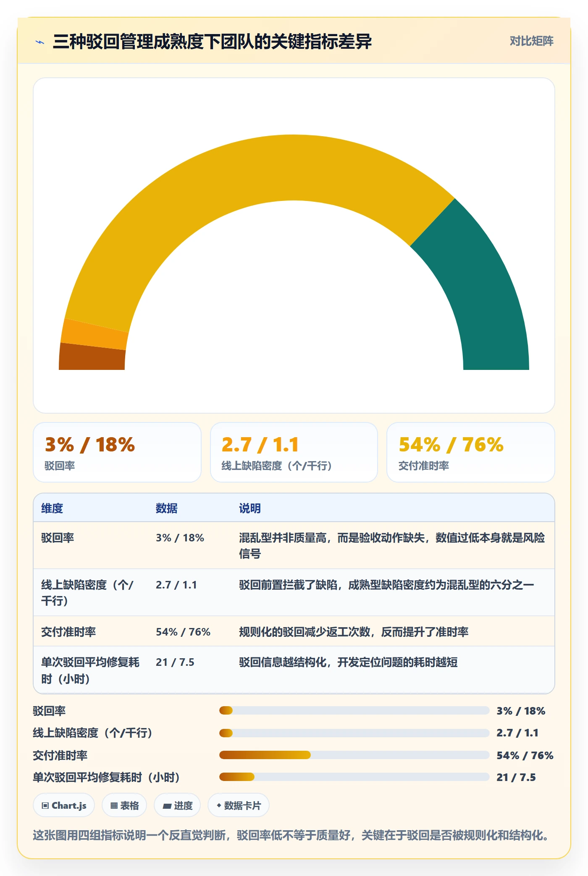This screenshot has width=588, height=876.
Task: Click the 54% / 76% value beside the progress bar
Action: pos(525,755)
